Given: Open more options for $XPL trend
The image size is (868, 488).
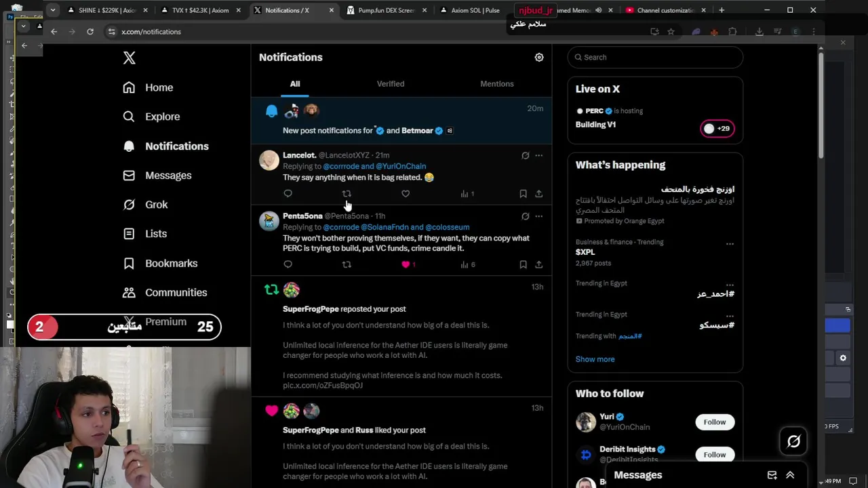Looking at the screenshot, I should point(730,244).
